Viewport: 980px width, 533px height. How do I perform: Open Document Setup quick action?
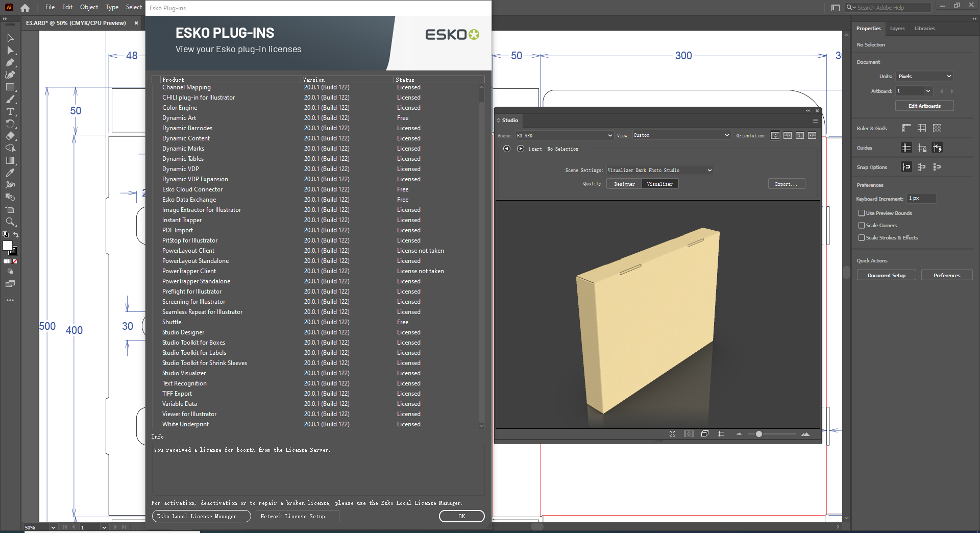[886, 275]
